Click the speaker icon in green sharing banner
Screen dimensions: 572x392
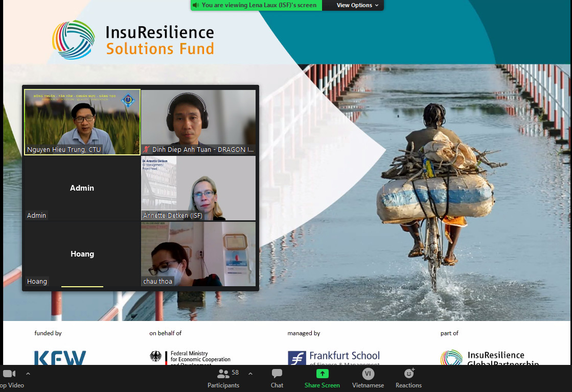[196, 5]
